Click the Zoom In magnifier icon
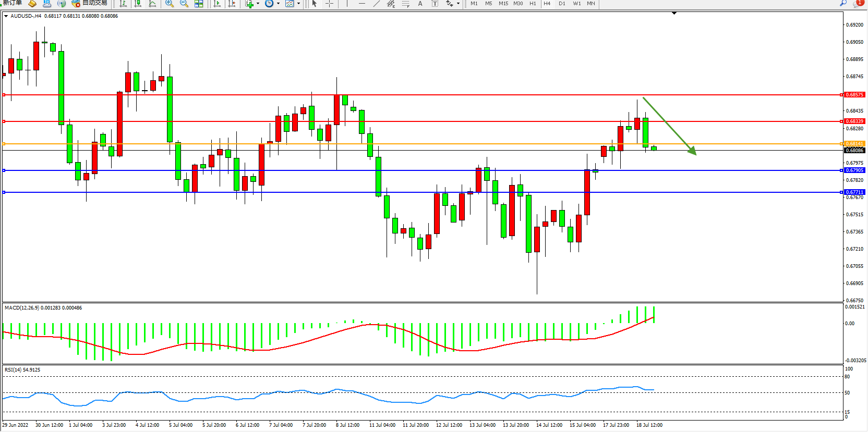868x432 pixels. [169, 4]
